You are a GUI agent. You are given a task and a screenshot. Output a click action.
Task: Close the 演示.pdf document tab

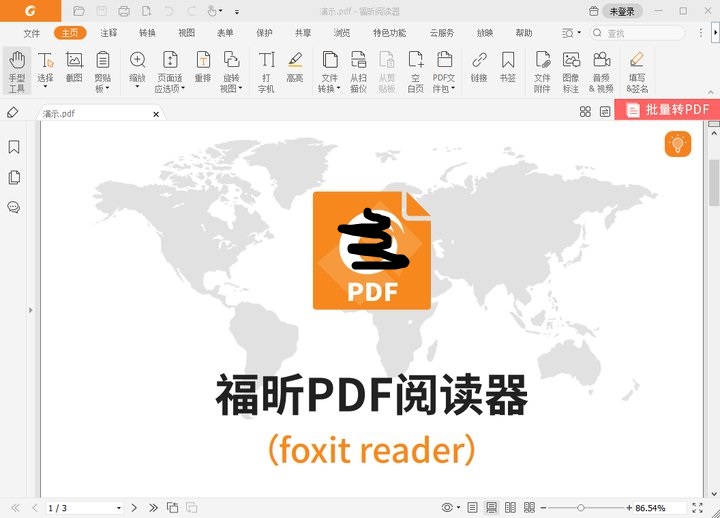coord(156,114)
